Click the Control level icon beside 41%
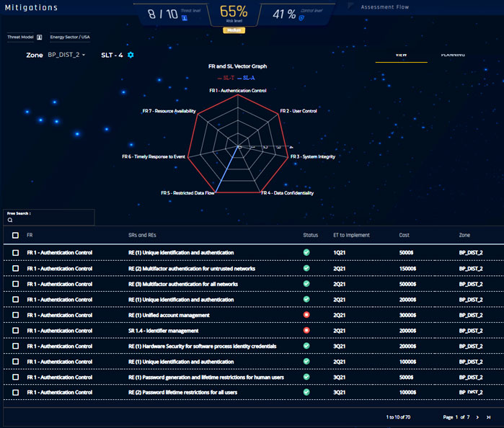Viewport: 504px width, 428px height. (301, 18)
